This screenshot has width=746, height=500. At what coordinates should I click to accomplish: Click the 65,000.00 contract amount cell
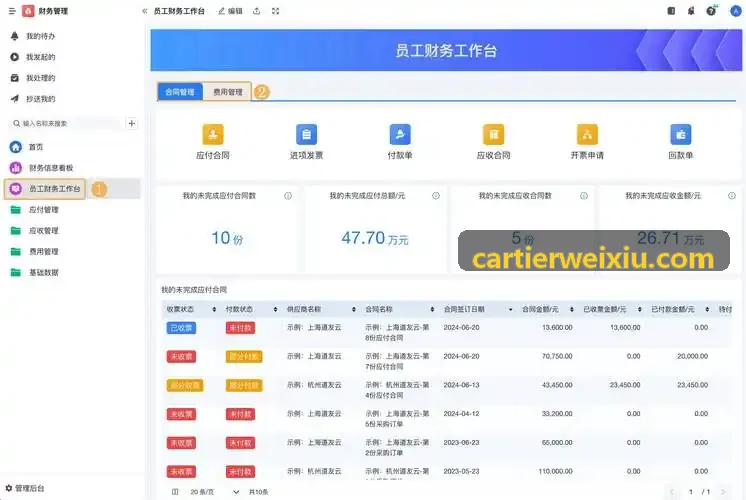pos(557,442)
